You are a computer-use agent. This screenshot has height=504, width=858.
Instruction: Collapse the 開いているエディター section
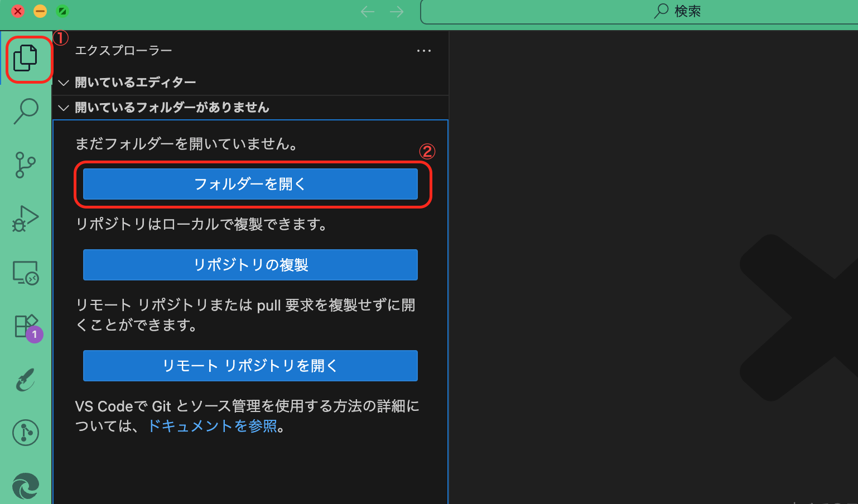click(x=63, y=82)
